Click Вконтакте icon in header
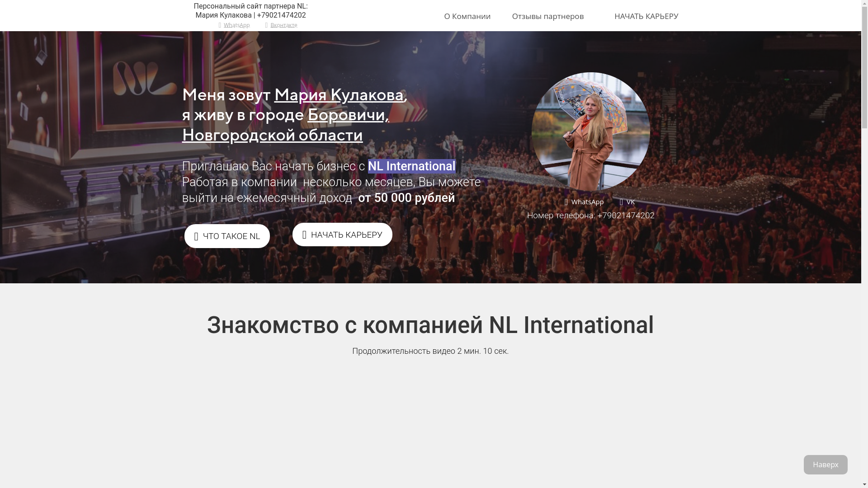This screenshot has width=868, height=488. tap(266, 25)
